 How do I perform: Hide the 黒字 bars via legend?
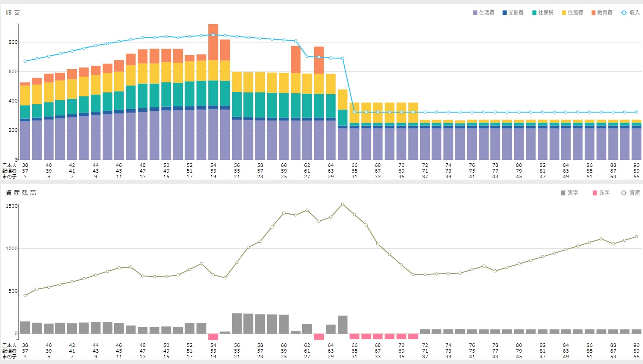coord(563,193)
